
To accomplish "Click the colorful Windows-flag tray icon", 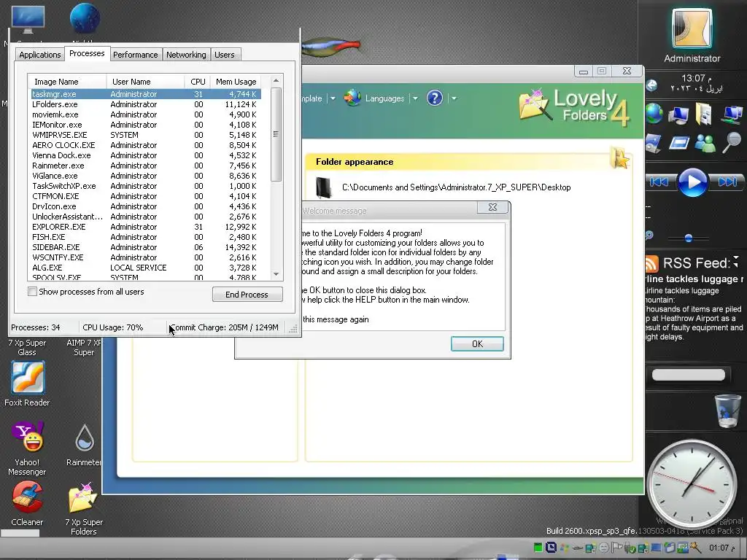I will (x=564, y=548).
